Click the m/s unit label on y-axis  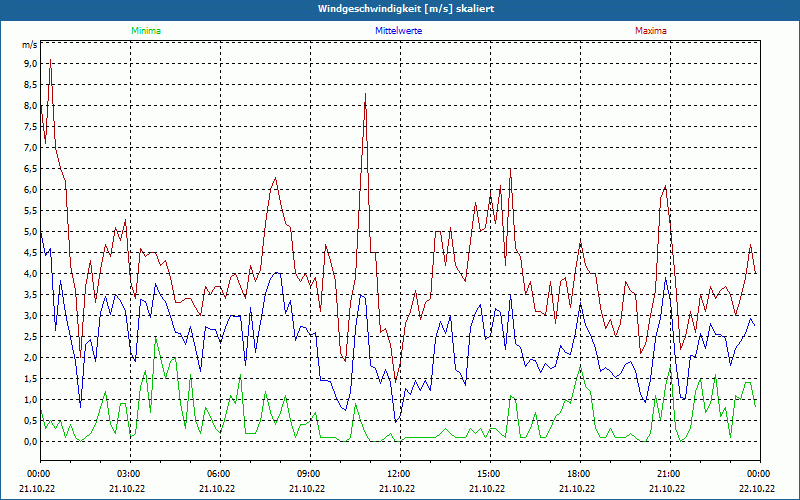(x=29, y=45)
